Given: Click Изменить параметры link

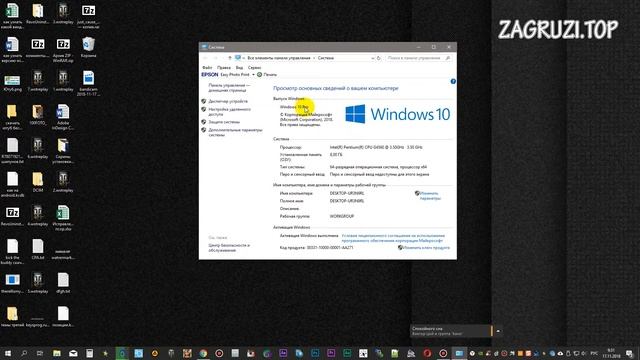Looking at the screenshot, I should (430, 196).
